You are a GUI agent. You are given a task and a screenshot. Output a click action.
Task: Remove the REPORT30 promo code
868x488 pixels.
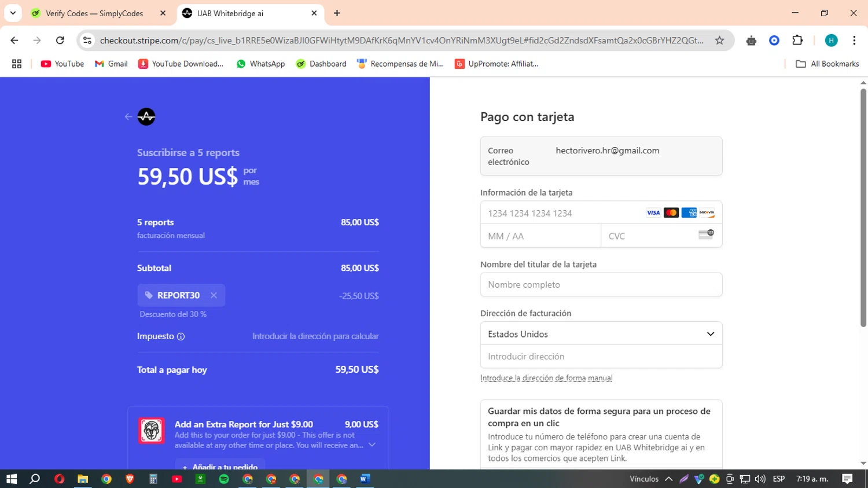[214, 295]
